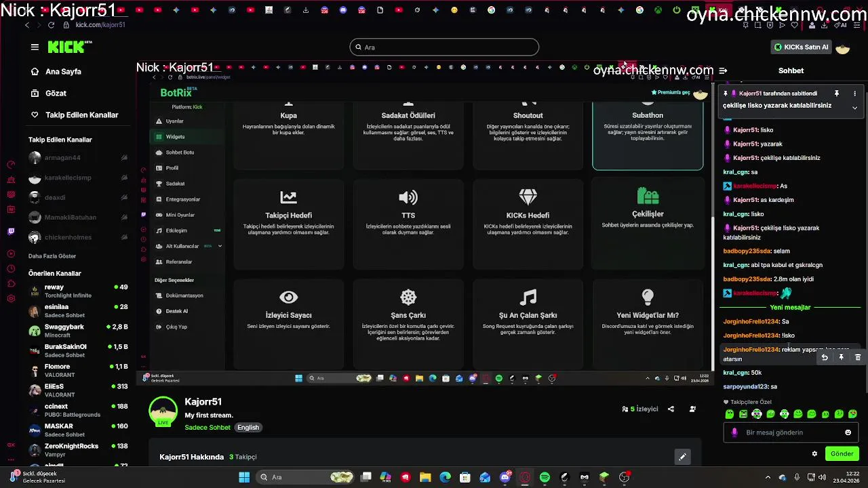
Task: Open the Şu An Çalan Şarkı widget card
Action: tap(528, 324)
